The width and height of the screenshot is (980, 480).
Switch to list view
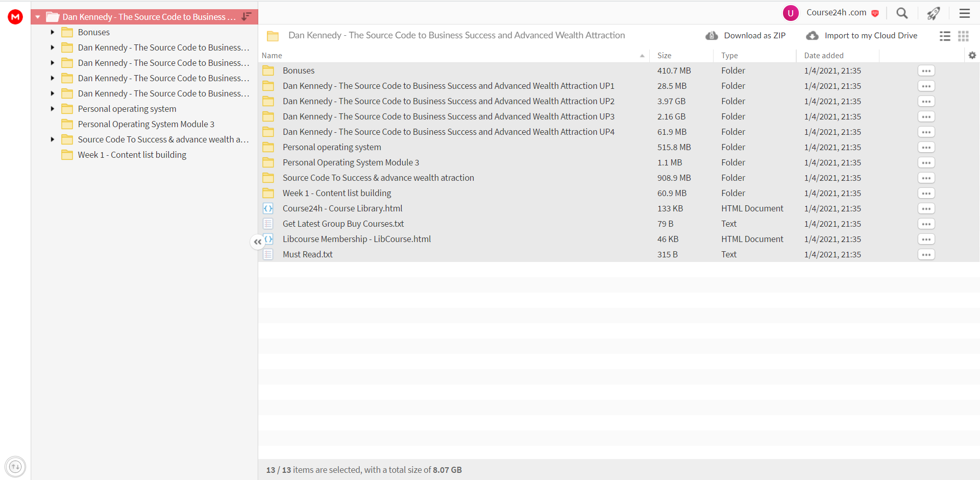tap(945, 36)
